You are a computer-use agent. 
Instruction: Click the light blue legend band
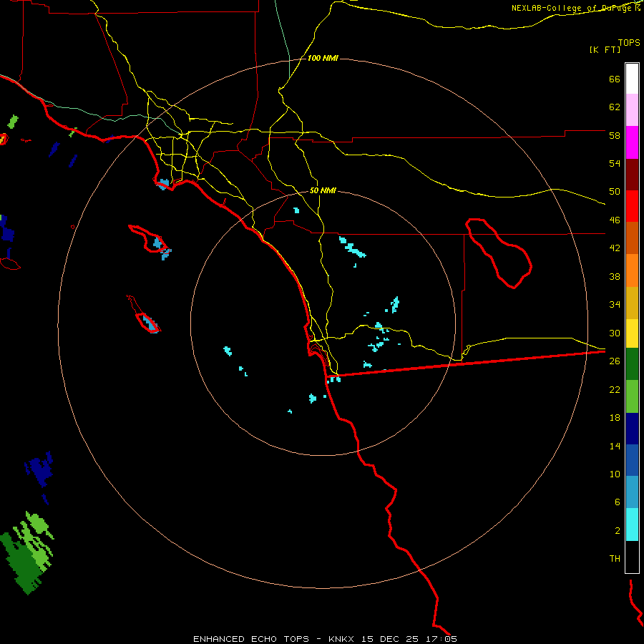coord(632,492)
